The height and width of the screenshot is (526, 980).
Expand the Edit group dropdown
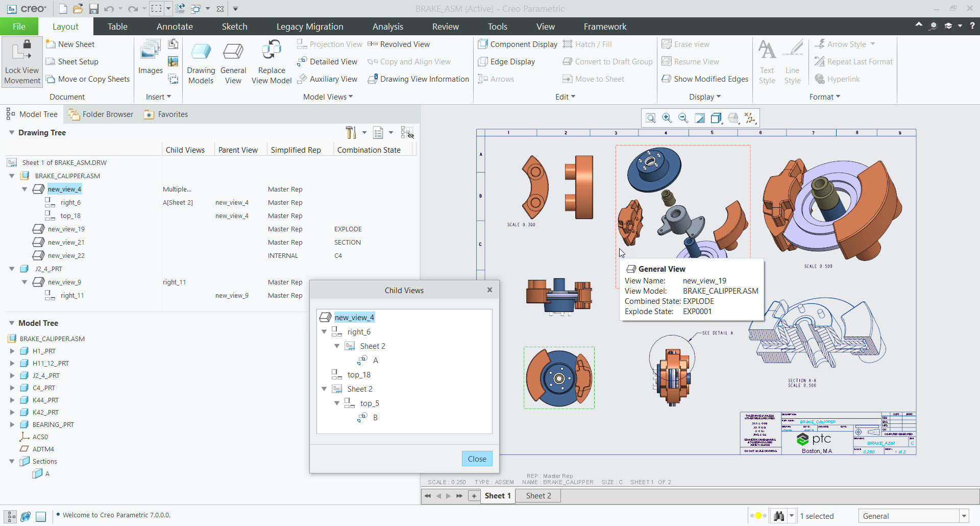(565, 97)
